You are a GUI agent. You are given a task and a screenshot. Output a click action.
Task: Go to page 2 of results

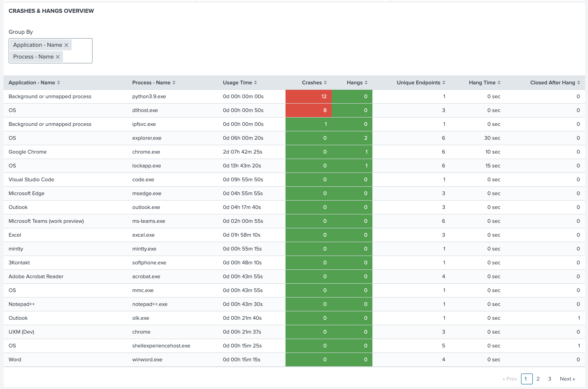point(538,379)
